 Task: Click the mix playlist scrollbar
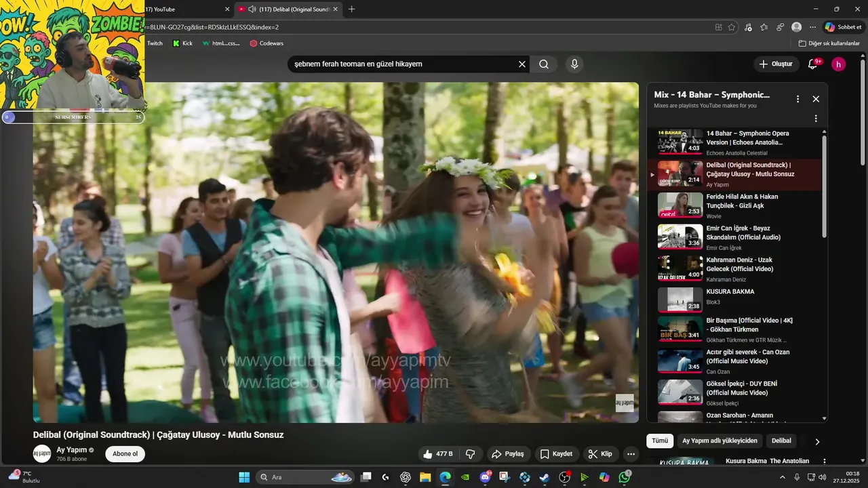825,186
